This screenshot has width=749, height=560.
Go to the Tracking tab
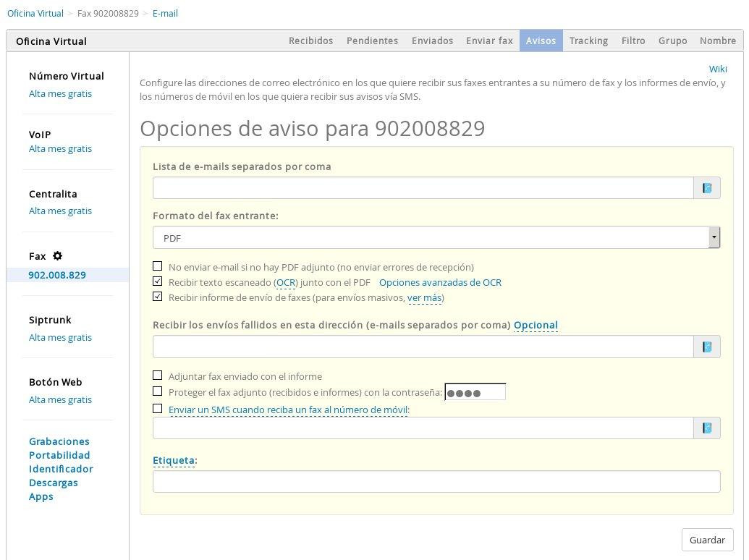click(588, 41)
